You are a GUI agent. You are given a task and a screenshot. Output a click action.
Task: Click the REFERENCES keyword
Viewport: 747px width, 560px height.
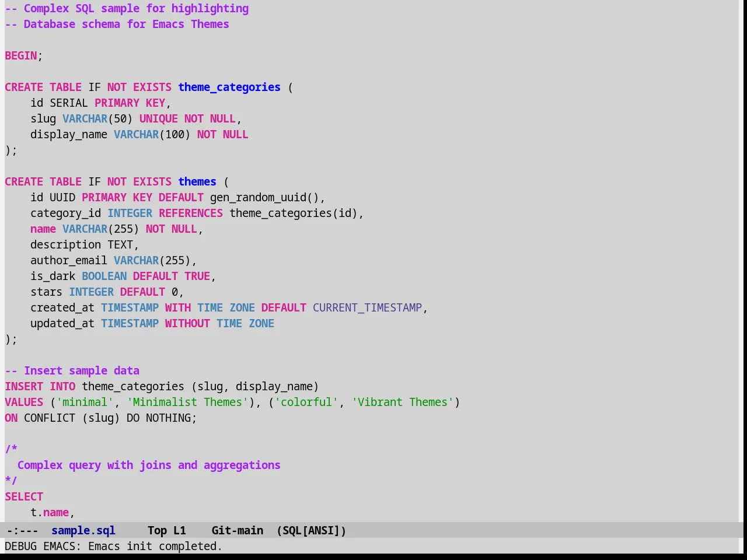pyautogui.click(x=191, y=213)
